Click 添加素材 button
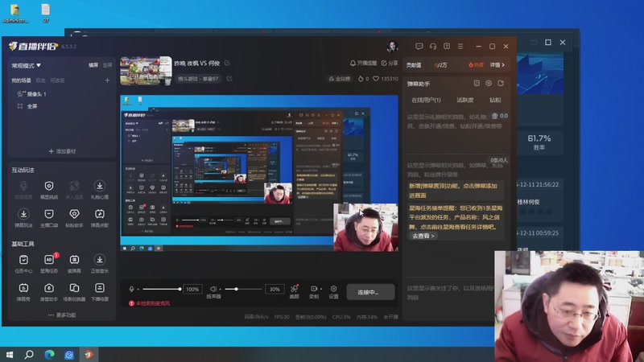The image size is (644, 362). (x=62, y=151)
